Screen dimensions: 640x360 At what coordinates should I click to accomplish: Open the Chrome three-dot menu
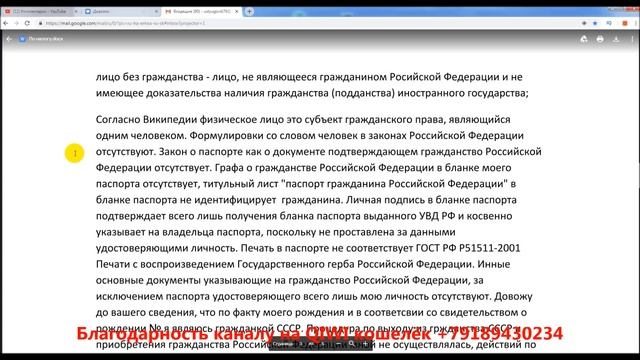tap(636, 23)
